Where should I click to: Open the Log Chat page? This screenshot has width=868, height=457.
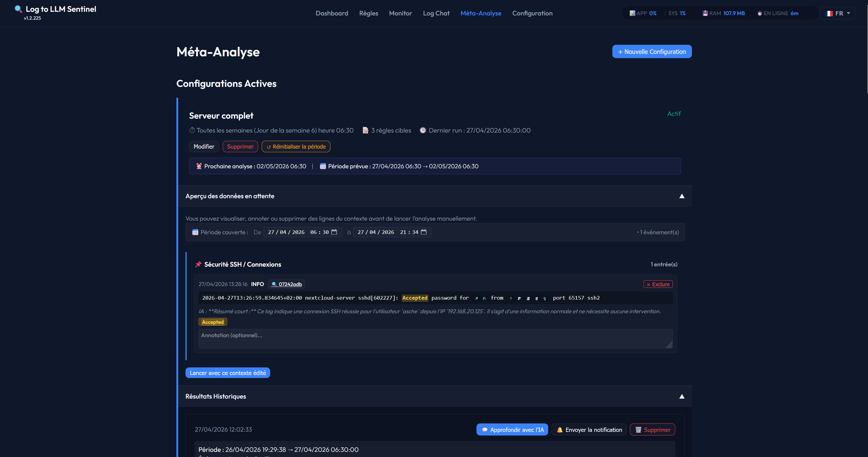click(x=436, y=13)
